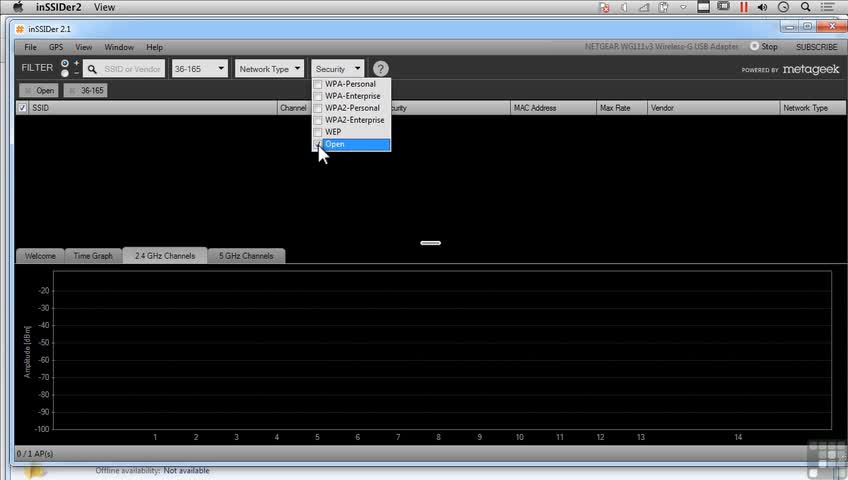Open the macOS volume icon
This screenshot has width=848, height=480.
click(x=763, y=7)
